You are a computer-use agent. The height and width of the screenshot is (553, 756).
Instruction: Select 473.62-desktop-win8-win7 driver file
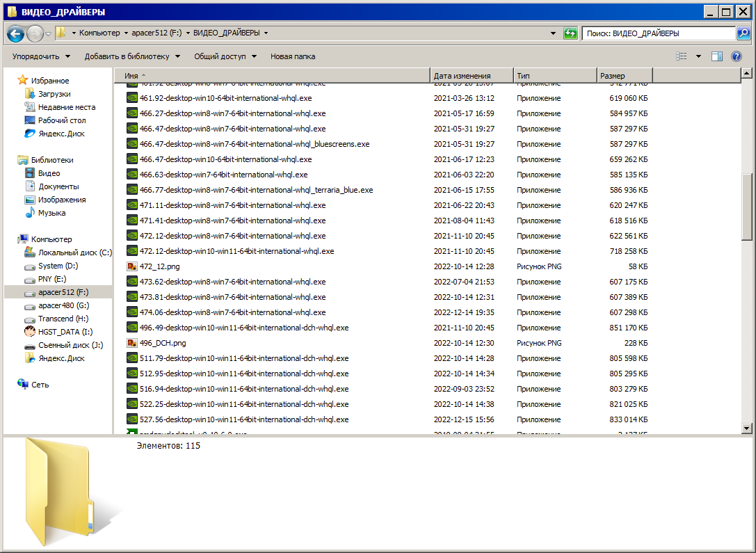click(x=232, y=282)
